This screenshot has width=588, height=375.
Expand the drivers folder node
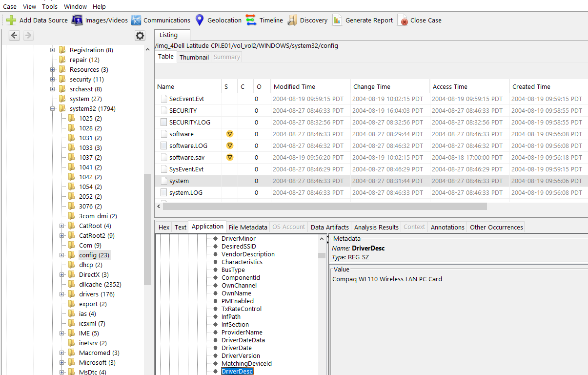click(62, 294)
